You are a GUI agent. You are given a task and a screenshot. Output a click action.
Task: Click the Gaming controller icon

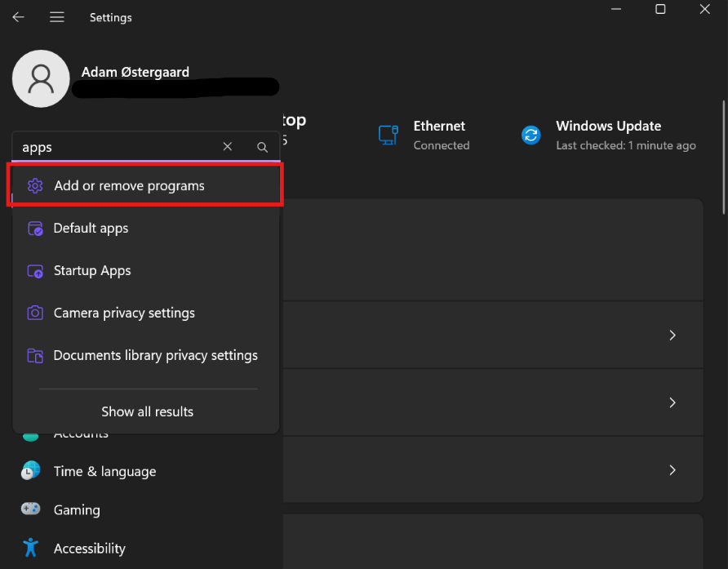tap(31, 509)
